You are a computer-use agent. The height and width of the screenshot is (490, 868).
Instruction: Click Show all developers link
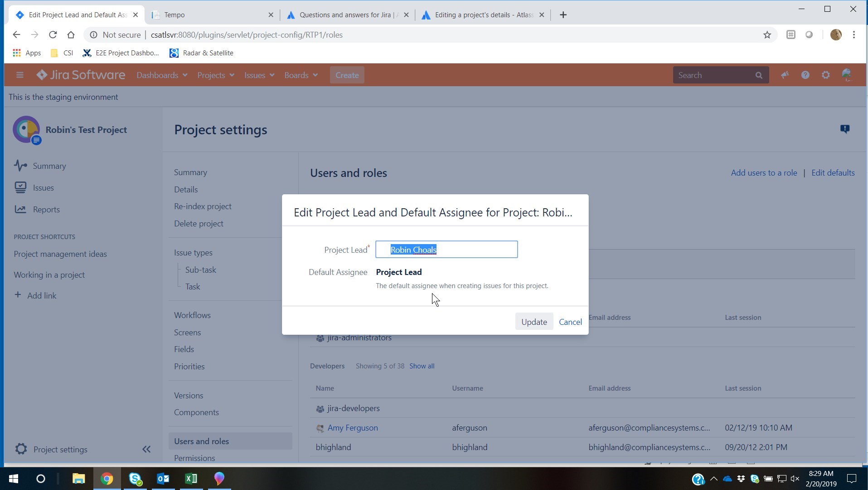point(422,366)
